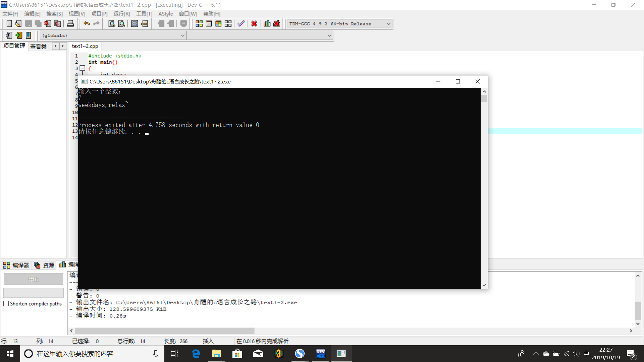Image resolution: width=644 pixels, height=362 pixels.
Task: Open the 资源 bottom panel tab
Action: tap(44, 265)
